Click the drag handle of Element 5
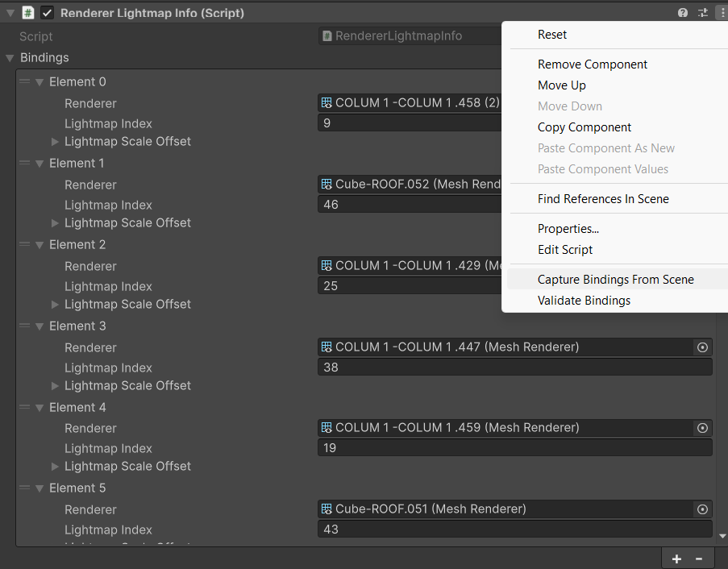Screen dimensions: 728x569 tap(25, 488)
